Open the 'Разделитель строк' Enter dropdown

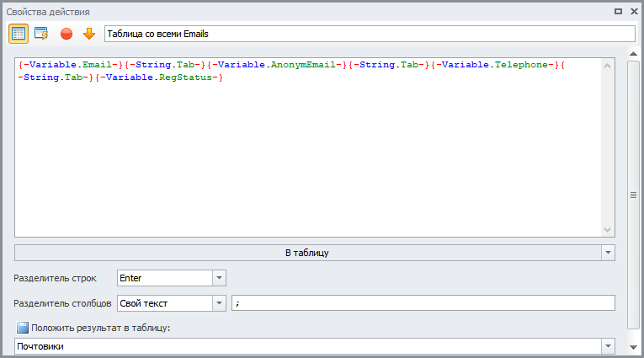(x=219, y=277)
